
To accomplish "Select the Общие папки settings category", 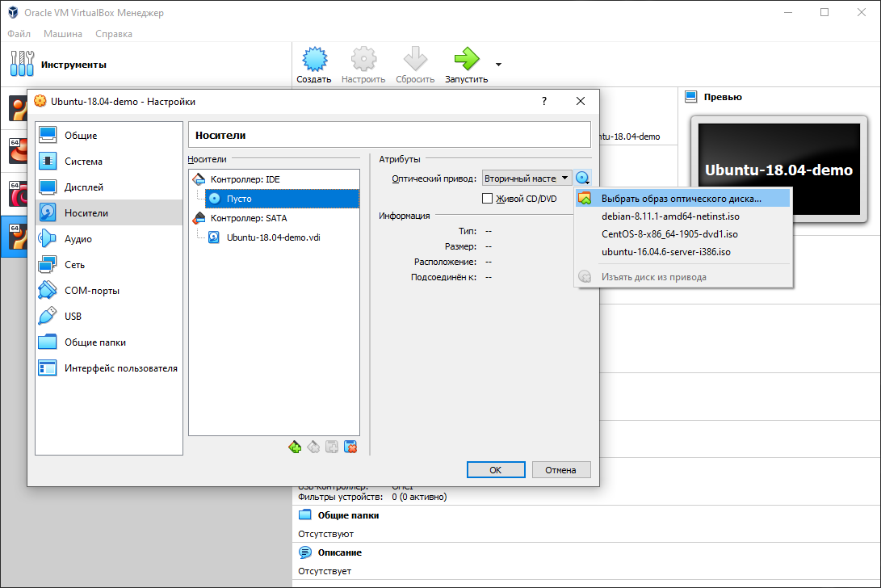I will [x=109, y=342].
